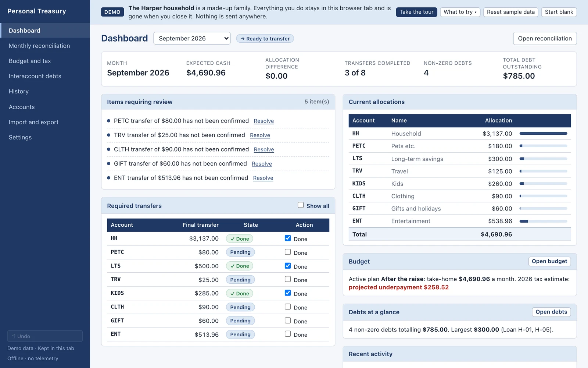The image size is (588, 368).
Task: Click the $4,690.96 allocation total
Action: pos(496,234)
